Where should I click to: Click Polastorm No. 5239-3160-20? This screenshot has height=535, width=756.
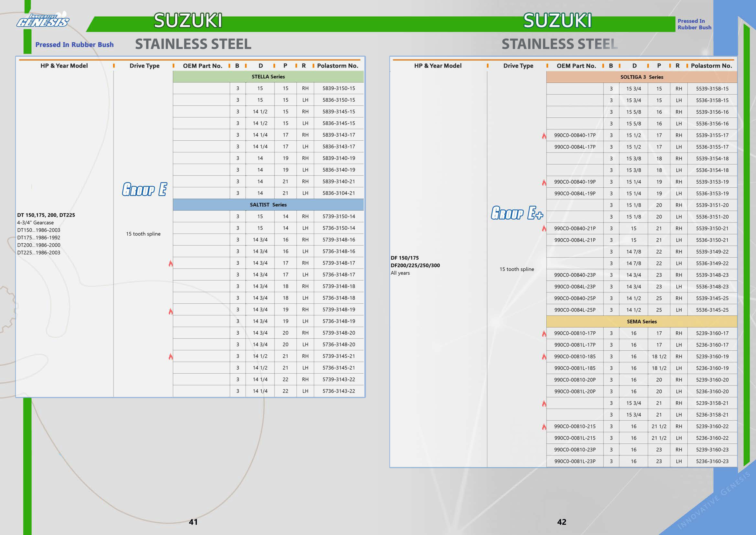[712, 380]
